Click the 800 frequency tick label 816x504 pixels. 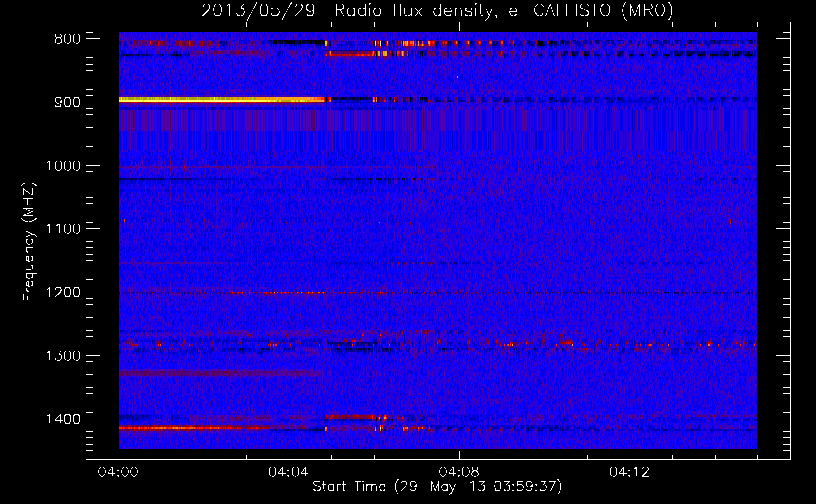(68, 39)
